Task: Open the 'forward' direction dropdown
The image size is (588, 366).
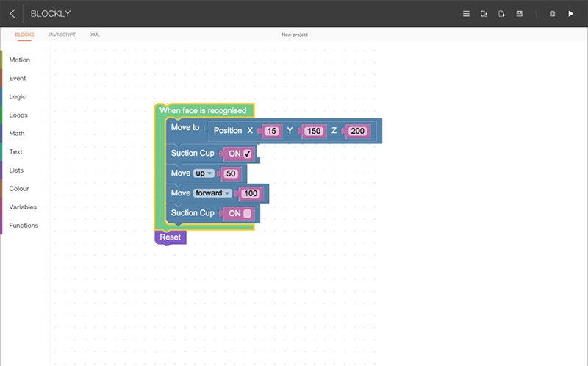Action: (x=212, y=193)
